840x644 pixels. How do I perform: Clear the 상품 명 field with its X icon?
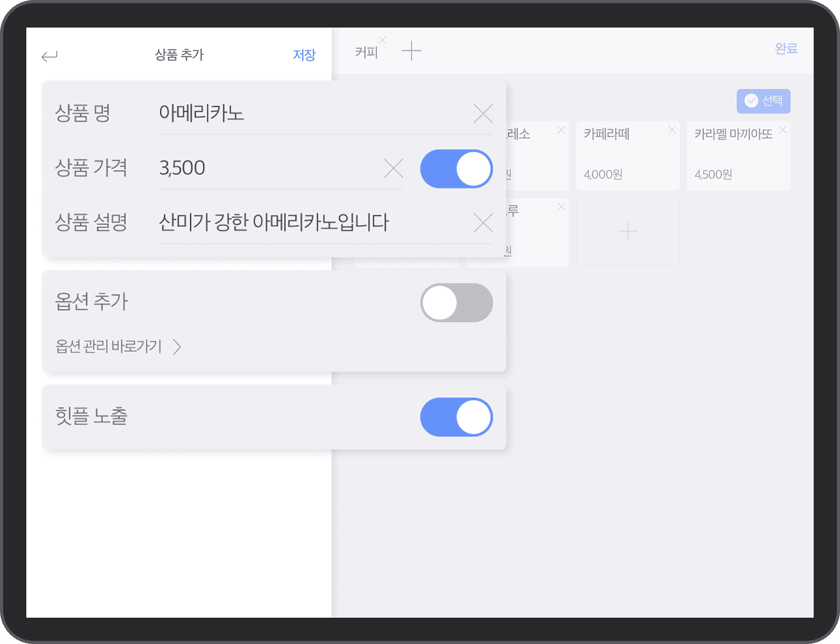[x=483, y=113]
